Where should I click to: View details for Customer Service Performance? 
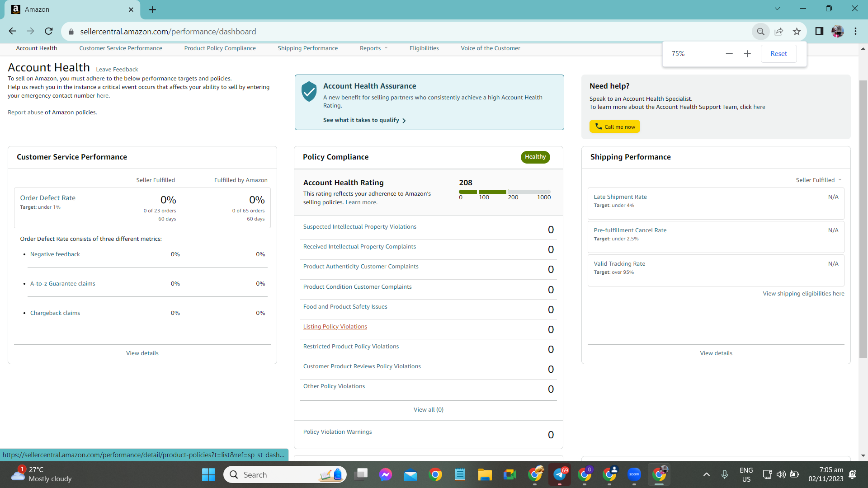click(x=142, y=353)
